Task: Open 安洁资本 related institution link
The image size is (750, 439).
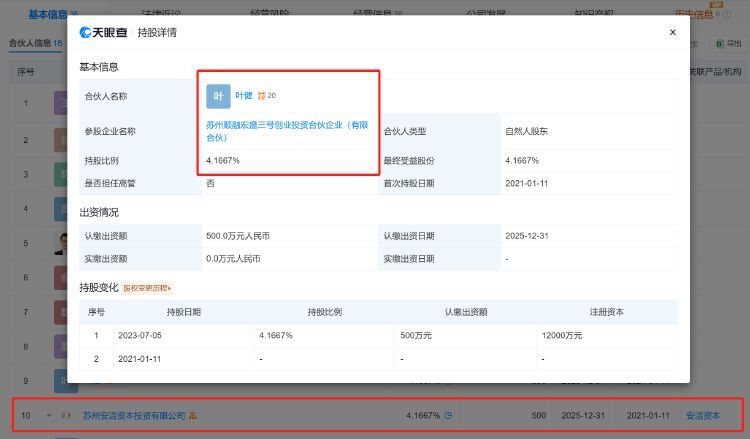Action: pyautogui.click(x=703, y=416)
